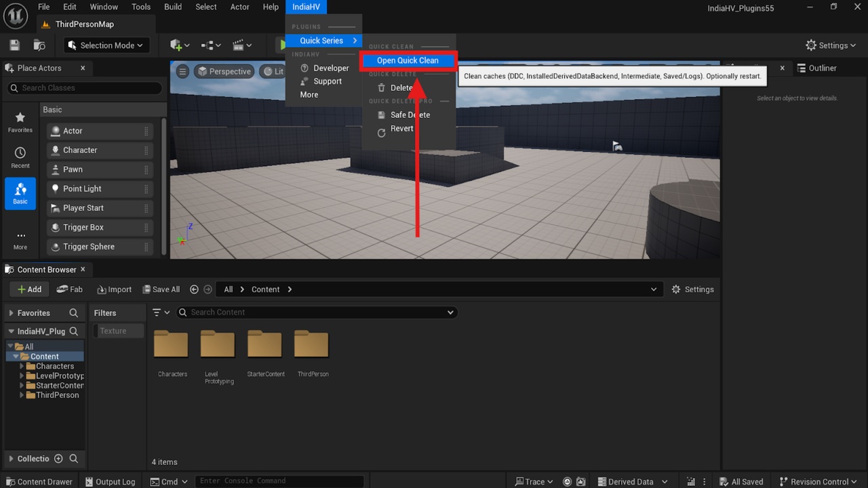The height and width of the screenshot is (488, 868).
Task: Select the Basic category in Place Actors
Action: [20, 193]
